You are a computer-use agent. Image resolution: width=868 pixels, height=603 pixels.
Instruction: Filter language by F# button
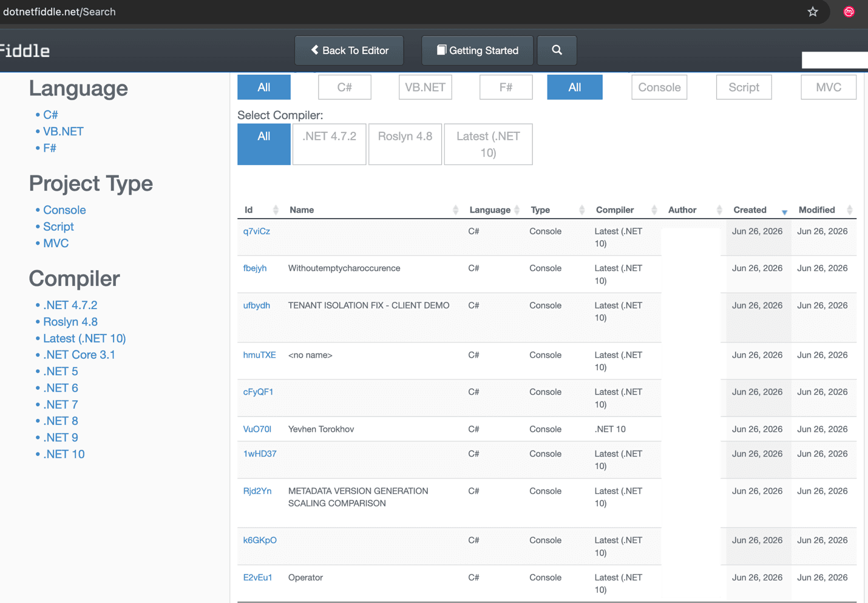pyautogui.click(x=506, y=87)
